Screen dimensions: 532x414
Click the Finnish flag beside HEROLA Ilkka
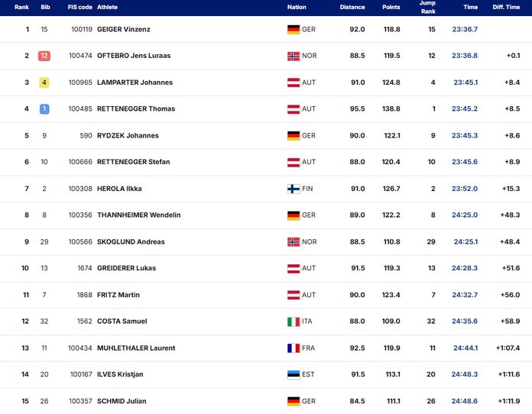293,189
